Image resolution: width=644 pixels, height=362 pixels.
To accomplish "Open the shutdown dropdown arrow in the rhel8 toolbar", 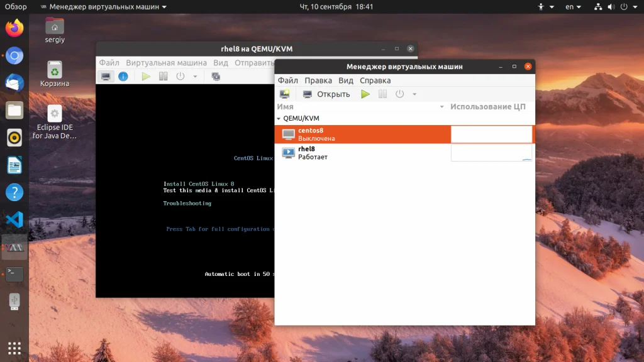I will [195, 76].
